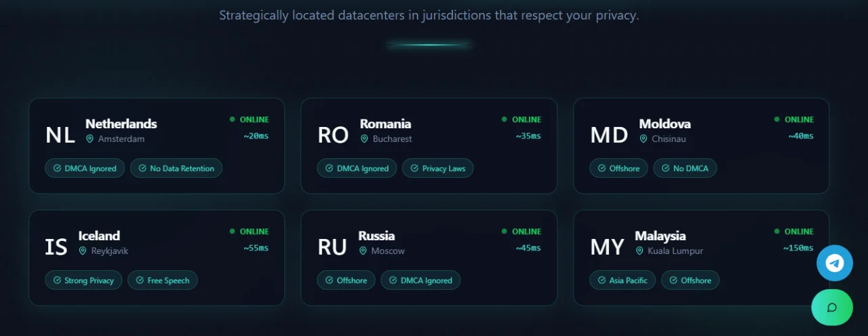The image size is (868, 336).
Task: Click the check icon in Asia Pacific badge
Action: 601,280
